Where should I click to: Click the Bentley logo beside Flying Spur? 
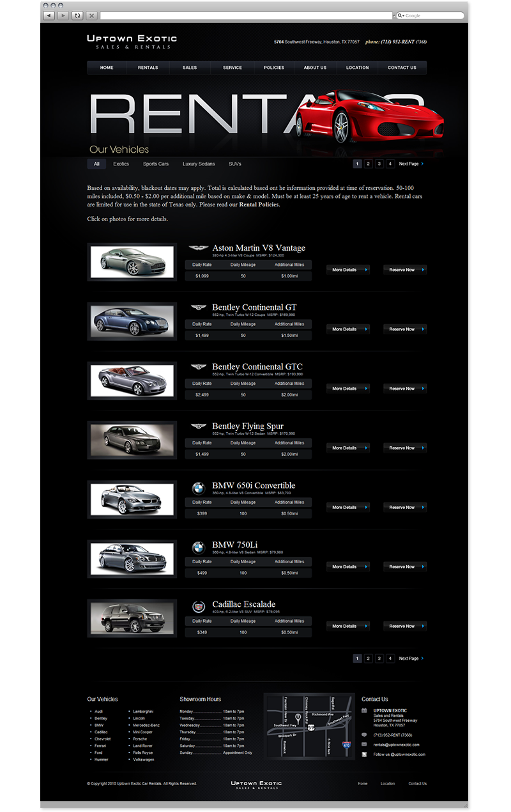pyautogui.click(x=198, y=426)
